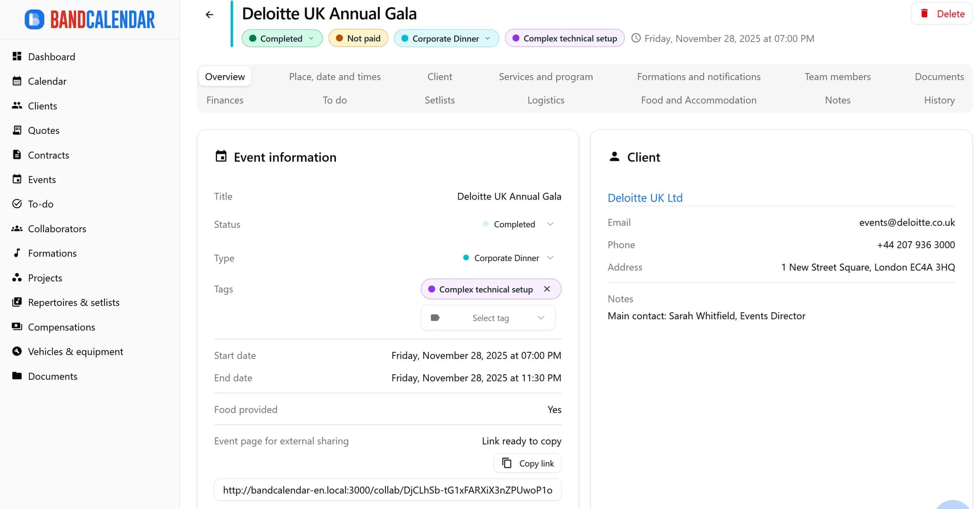Screen dimensions: 980x509
Task: Click the Copy link button
Action: click(x=527, y=463)
